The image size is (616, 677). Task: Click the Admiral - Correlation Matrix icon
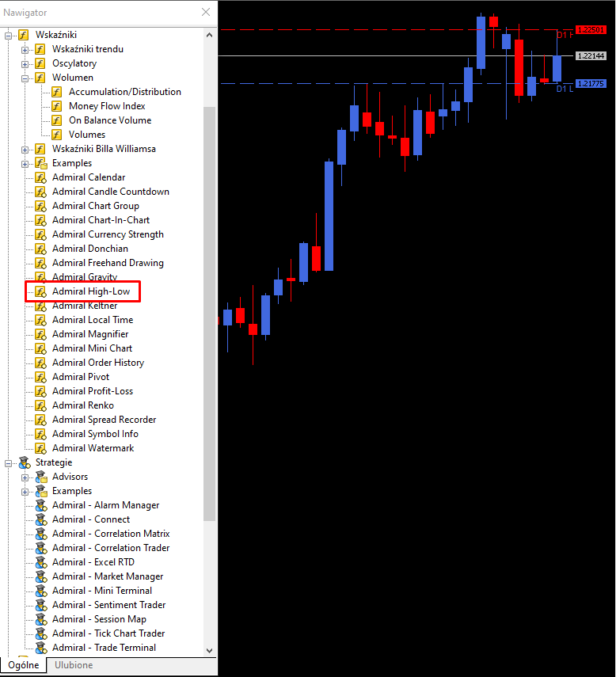(41, 534)
